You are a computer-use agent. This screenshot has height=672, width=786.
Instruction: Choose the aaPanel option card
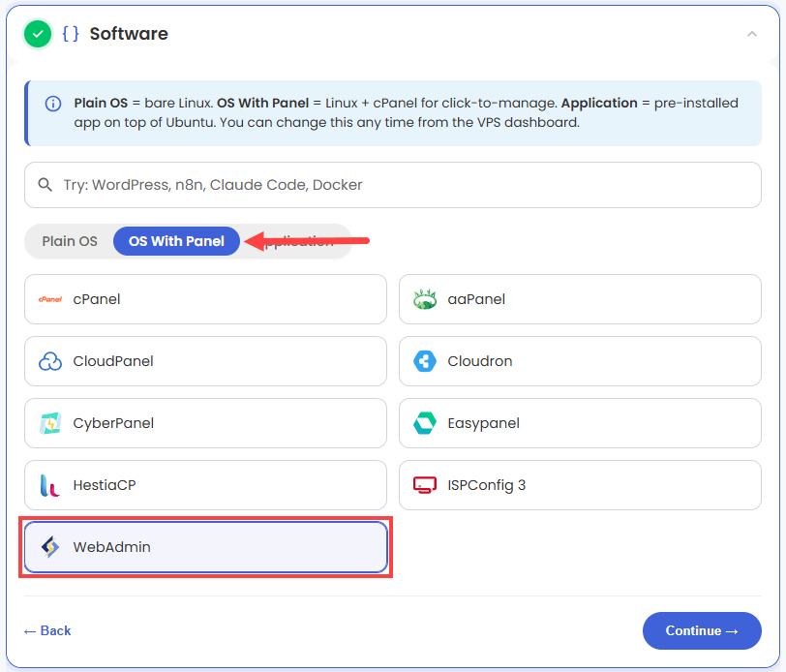coord(581,299)
